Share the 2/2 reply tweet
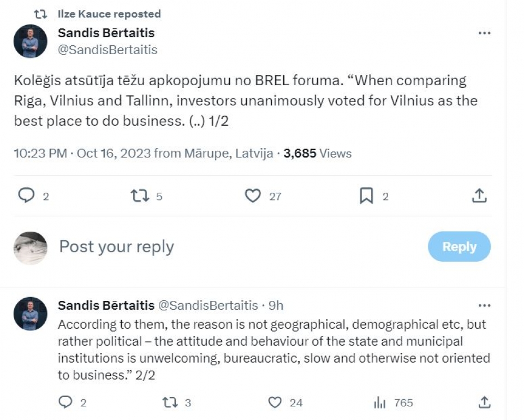Screen dimensions: 524x420 click(484, 403)
